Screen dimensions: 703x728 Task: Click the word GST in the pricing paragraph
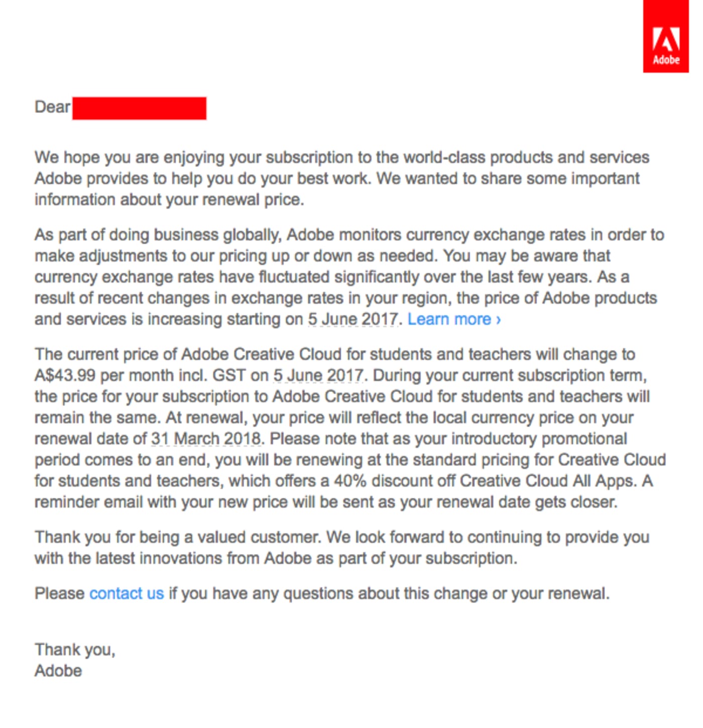pyautogui.click(x=229, y=375)
